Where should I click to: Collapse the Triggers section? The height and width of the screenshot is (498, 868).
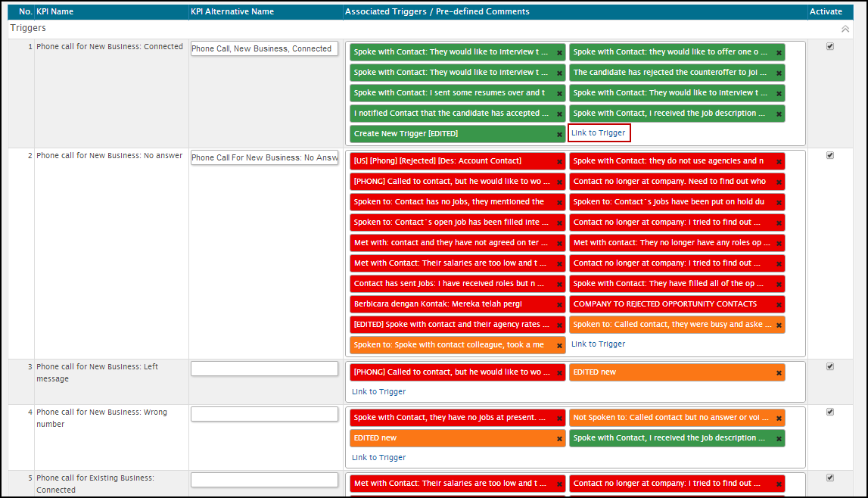point(845,29)
